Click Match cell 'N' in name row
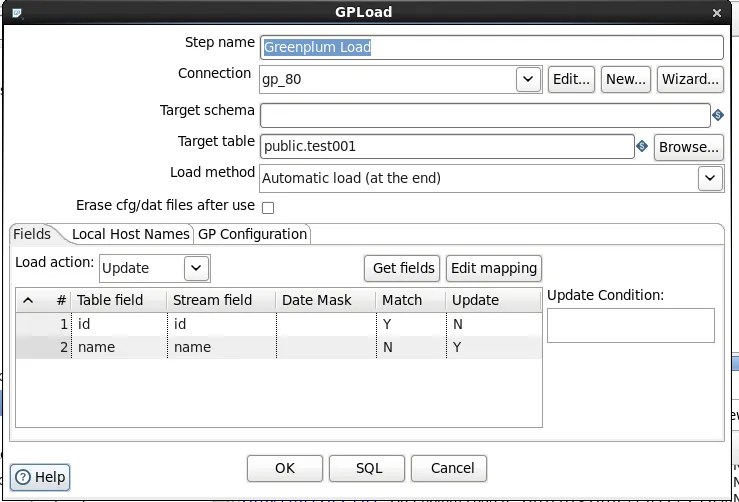 pyautogui.click(x=411, y=347)
